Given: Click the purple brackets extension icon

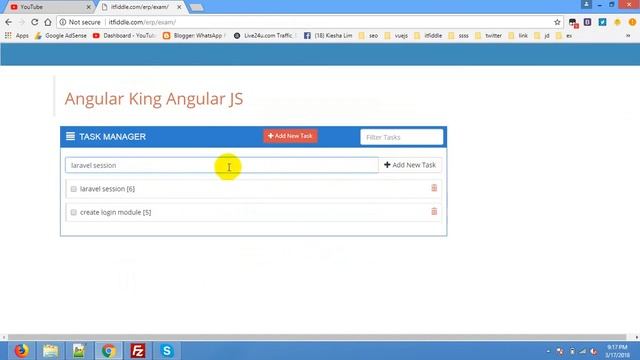Looking at the screenshot, I should coord(587,22).
